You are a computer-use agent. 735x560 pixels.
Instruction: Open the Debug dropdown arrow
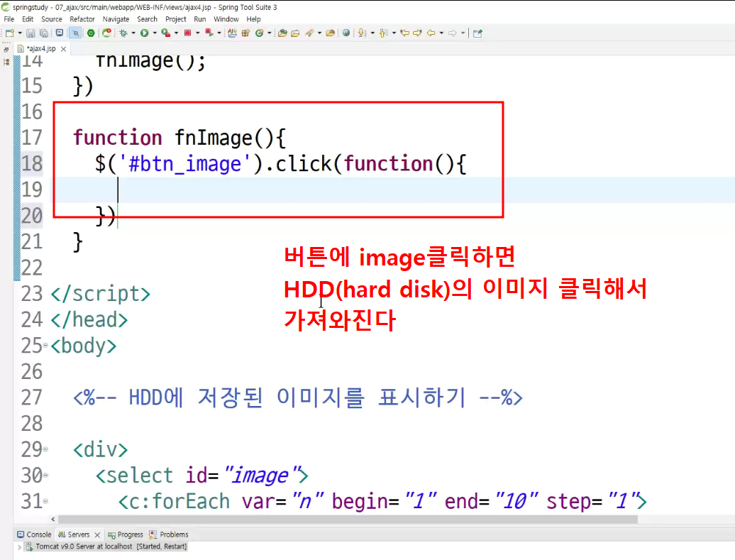tap(133, 33)
